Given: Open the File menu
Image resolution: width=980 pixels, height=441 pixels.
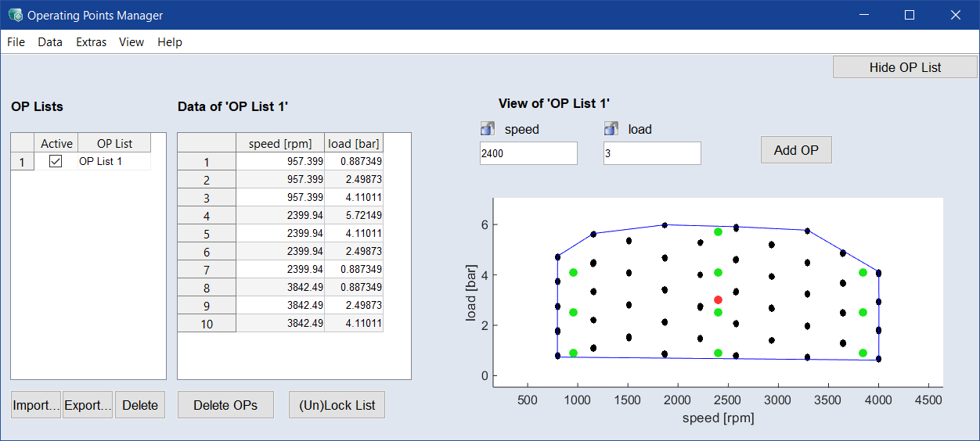Looking at the screenshot, I should tap(16, 42).
